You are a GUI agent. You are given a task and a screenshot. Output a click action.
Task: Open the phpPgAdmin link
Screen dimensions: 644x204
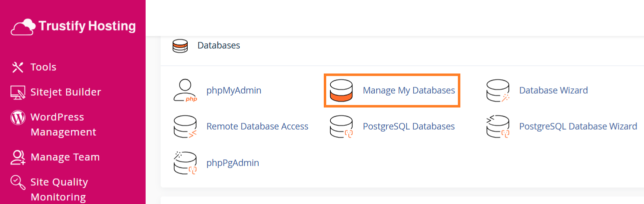coord(233,162)
